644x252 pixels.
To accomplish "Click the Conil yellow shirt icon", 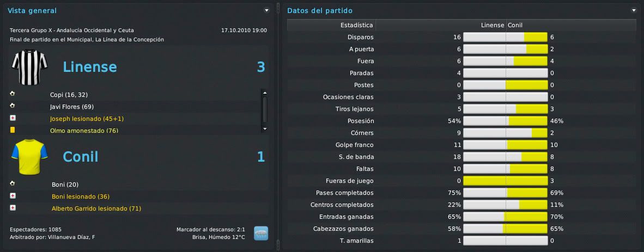I will click(29, 157).
